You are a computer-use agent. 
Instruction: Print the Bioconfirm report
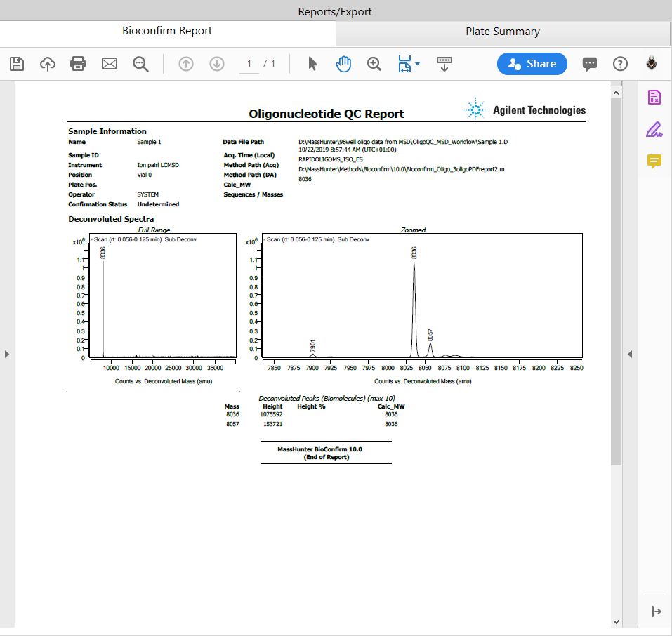78,64
